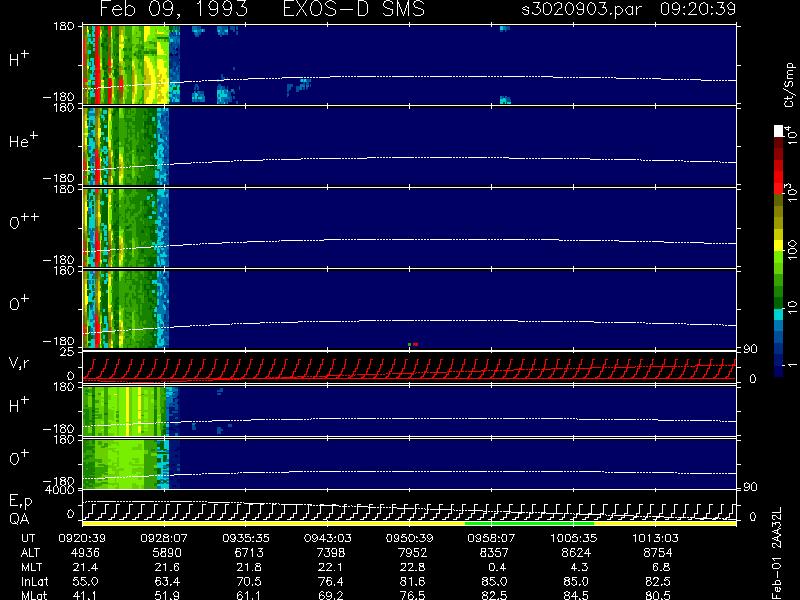The image size is (800, 600).
Task: Click the rotated 'Feb-01 2AA32L' label
Action: 777,553
